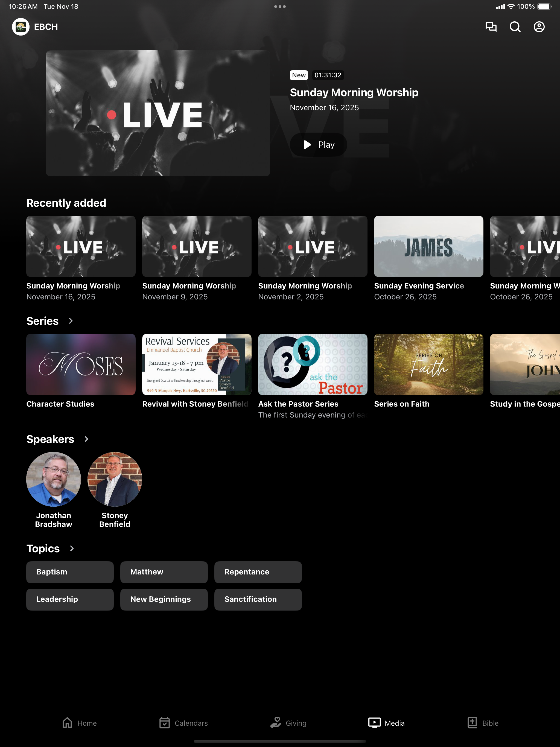This screenshot has height=747, width=560.
Task: Choose the Sanctification topic
Action: tap(258, 599)
